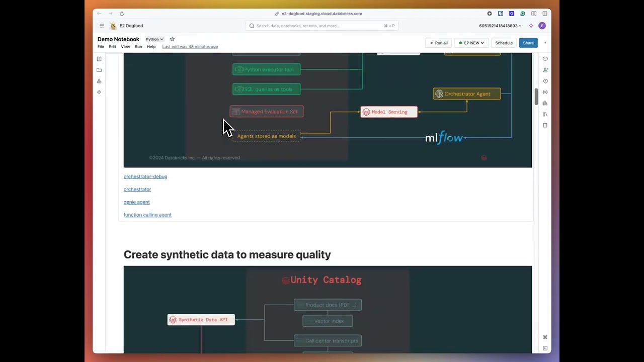Reload the browser page
The height and width of the screenshot is (362, 644).
[x=122, y=14]
